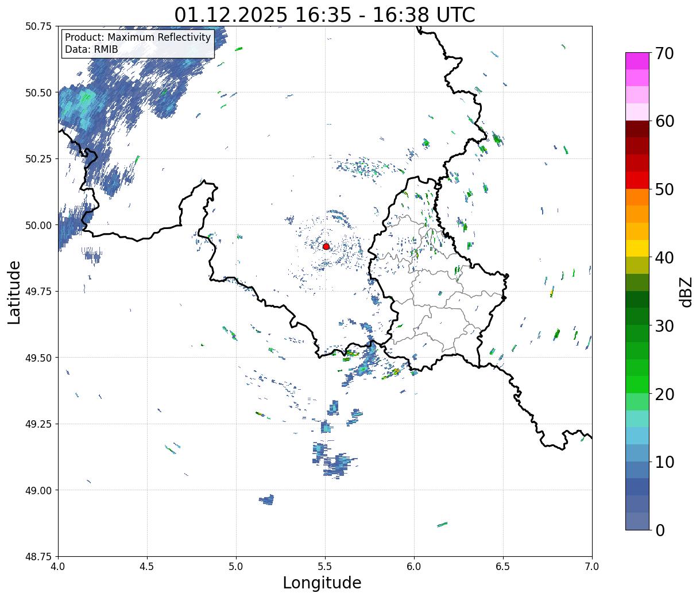The image size is (700, 597).
Task: Click the 'Product: Maximum Reflectivity' legend text
Action: pos(138,37)
